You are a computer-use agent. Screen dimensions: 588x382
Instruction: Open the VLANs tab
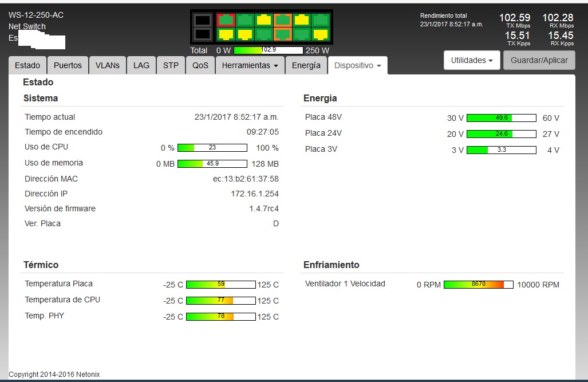click(x=108, y=65)
